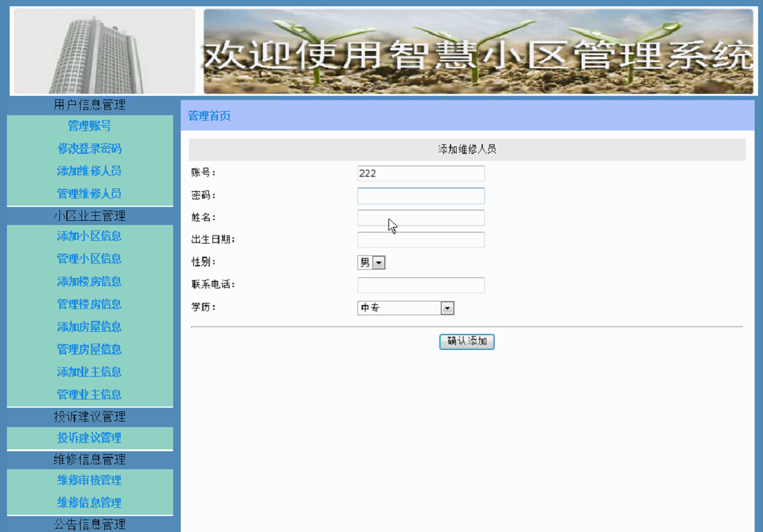Click the 联系电话： label
This screenshot has width=763, height=532.
click(213, 284)
